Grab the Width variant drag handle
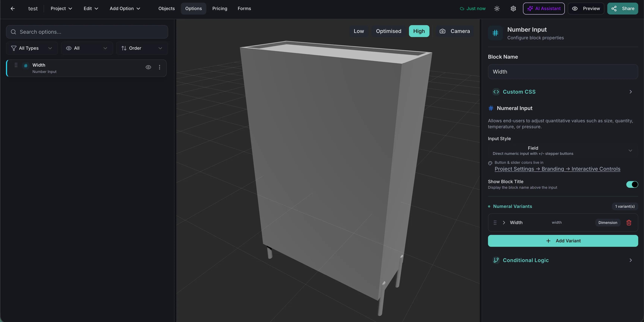 tap(495, 222)
